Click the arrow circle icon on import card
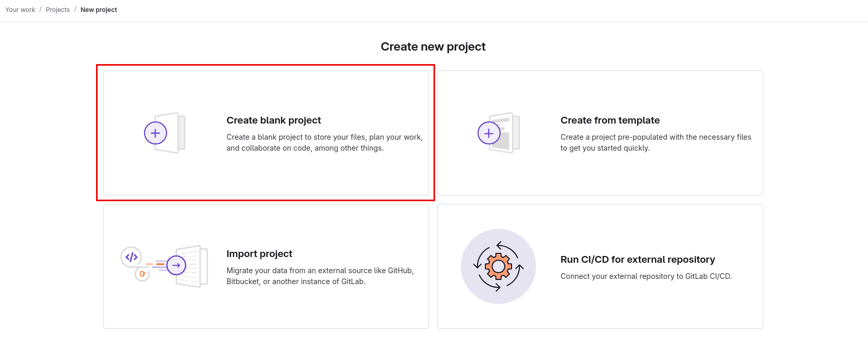The image size is (868, 342). point(176,265)
